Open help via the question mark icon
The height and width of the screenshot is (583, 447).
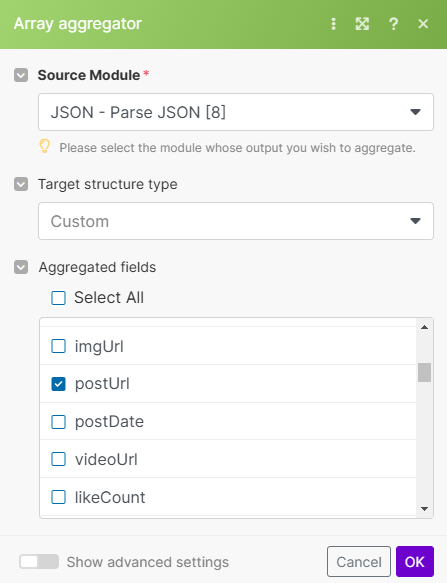click(393, 24)
